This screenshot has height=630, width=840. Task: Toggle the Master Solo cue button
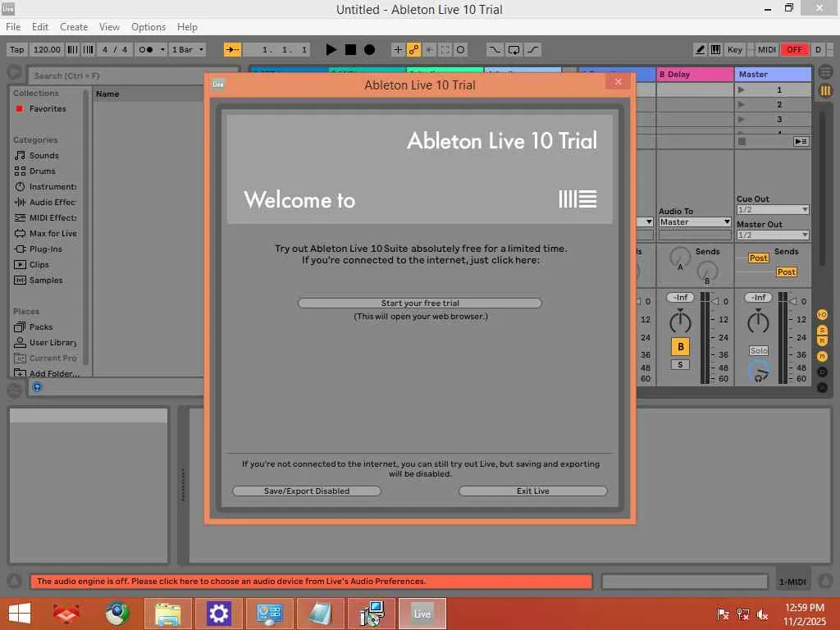tap(759, 350)
